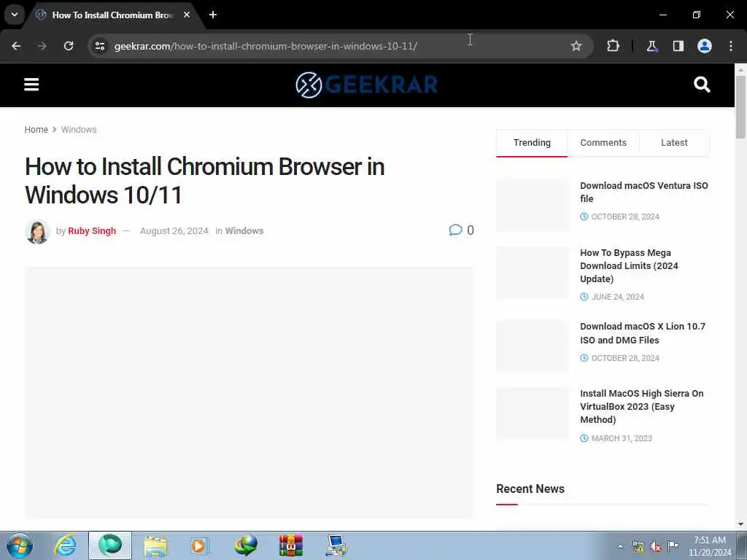Open the Windows category link near date
The height and width of the screenshot is (560, 747).
coord(244,231)
